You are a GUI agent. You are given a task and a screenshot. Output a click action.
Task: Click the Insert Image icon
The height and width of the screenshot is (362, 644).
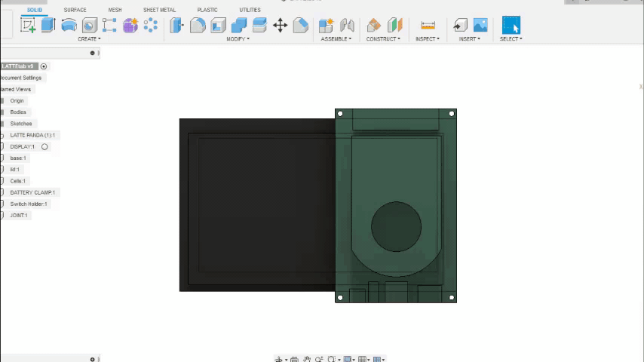point(480,26)
